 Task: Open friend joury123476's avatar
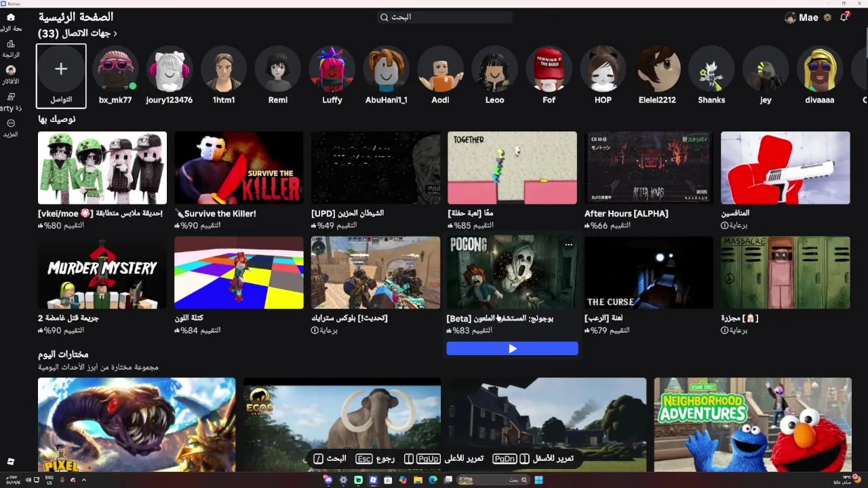170,69
